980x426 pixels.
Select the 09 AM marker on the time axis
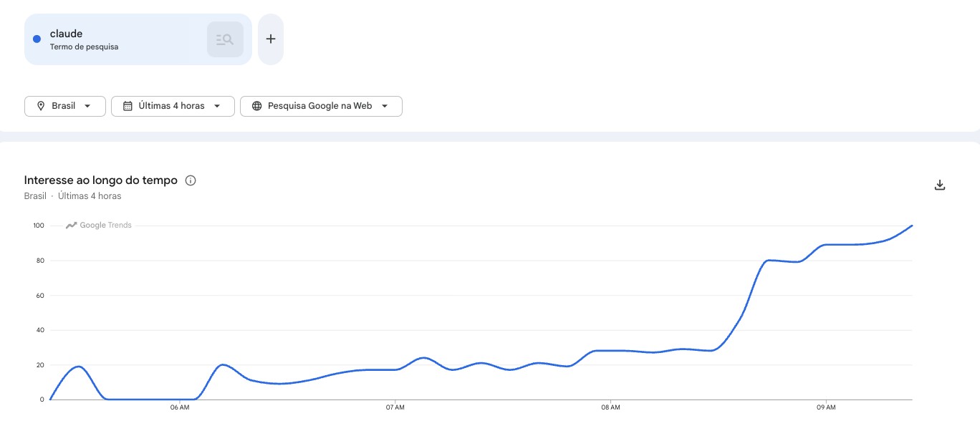click(826, 407)
